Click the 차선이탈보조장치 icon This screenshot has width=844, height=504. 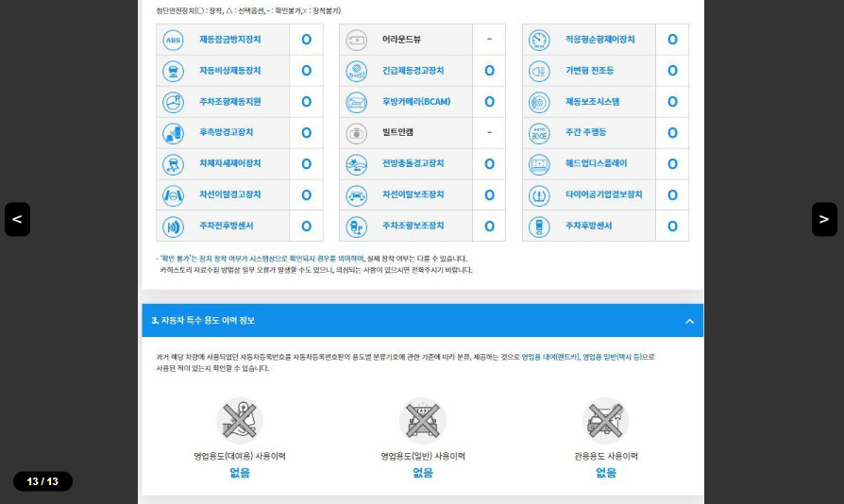(356, 195)
